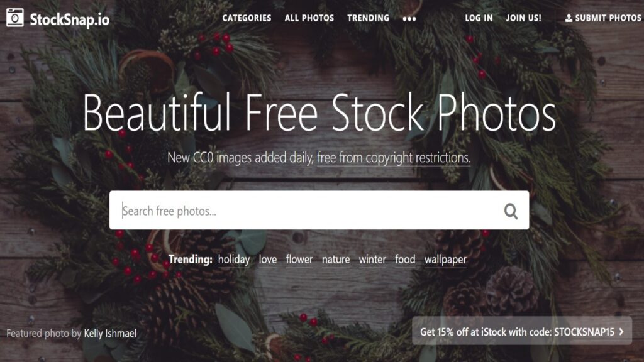
Task: Open Kelly Ishmael's featured photographer profile
Action: [x=110, y=333]
